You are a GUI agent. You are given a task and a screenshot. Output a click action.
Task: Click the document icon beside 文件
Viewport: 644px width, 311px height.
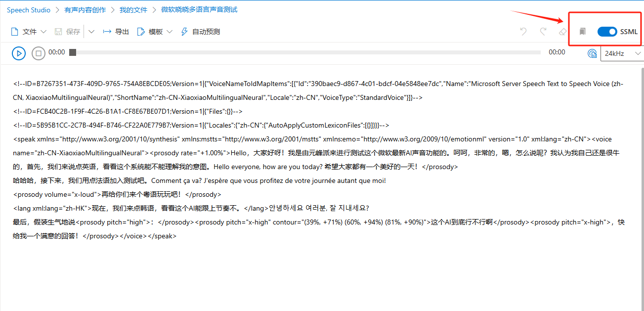tap(15, 32)
